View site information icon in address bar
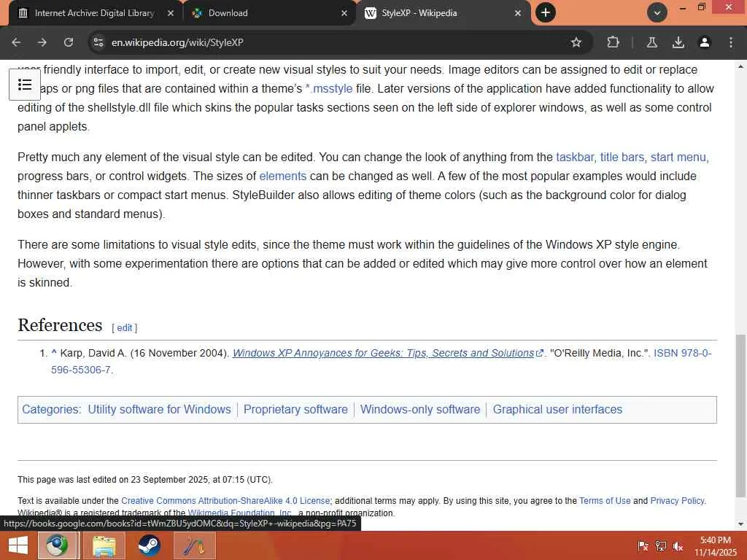747x560 pixels. coord(98,42)
